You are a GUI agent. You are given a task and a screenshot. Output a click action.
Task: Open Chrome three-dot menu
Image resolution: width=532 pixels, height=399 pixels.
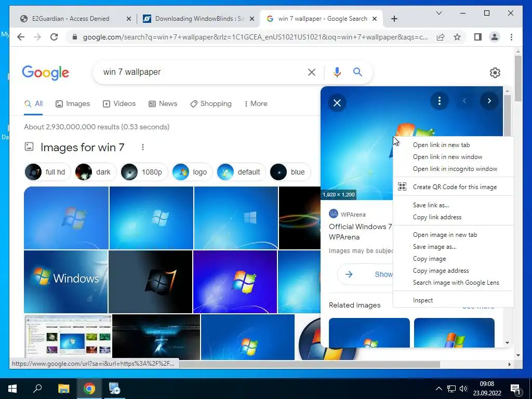(x=511, y=37)
